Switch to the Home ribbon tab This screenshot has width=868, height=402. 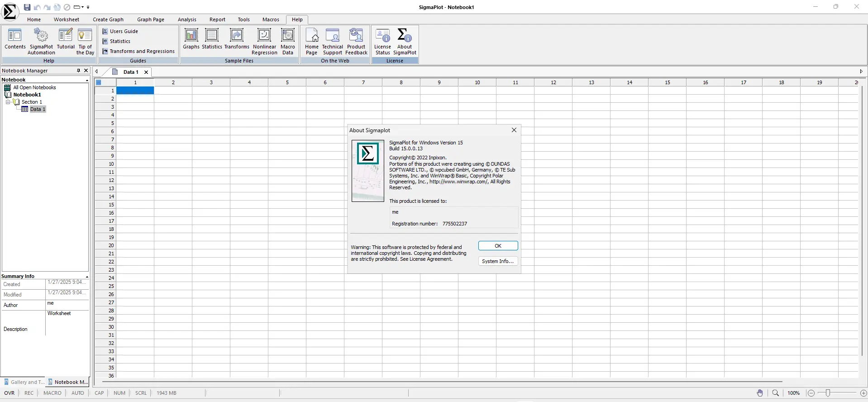pyautogui.click(x=34, y=19)
